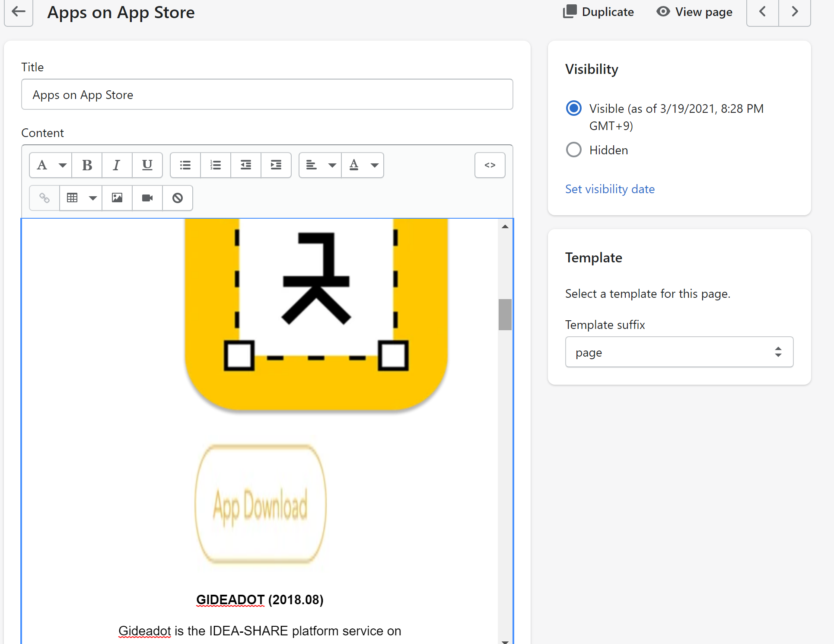
Task: Select the Visible radio option
Action: [573, 108]
